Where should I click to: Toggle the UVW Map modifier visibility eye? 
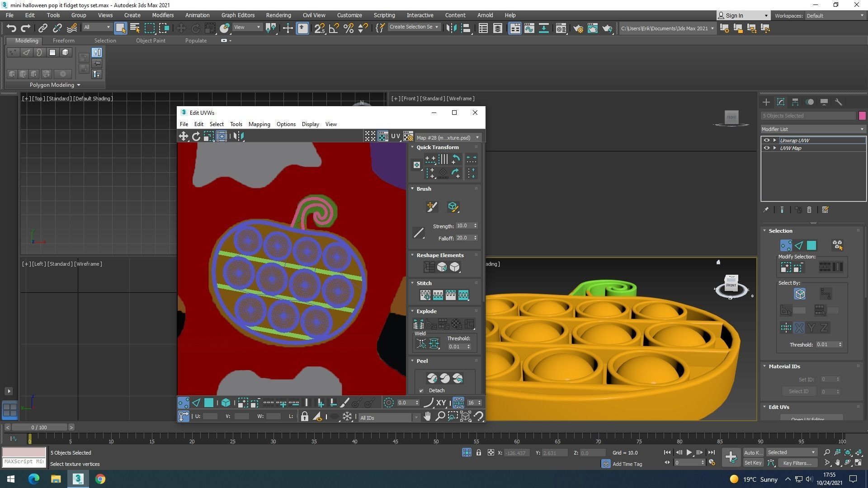766,148
